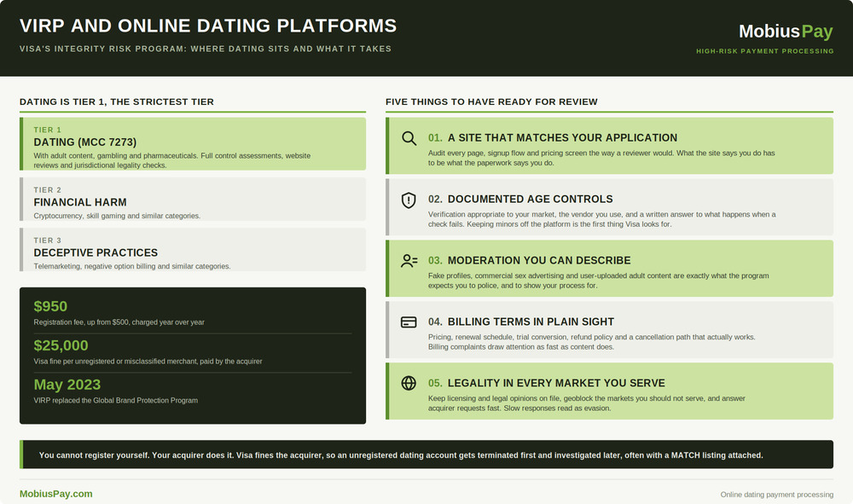This screenshot has width=853, height=504.
Task: Select the 'TIER 3' label
Action: point(47,240)
